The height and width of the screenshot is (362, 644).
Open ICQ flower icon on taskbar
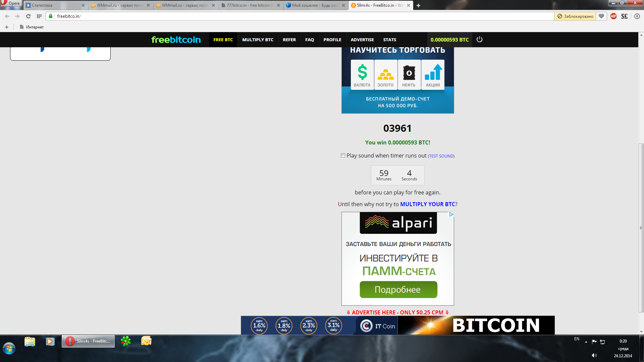[126, 342]
